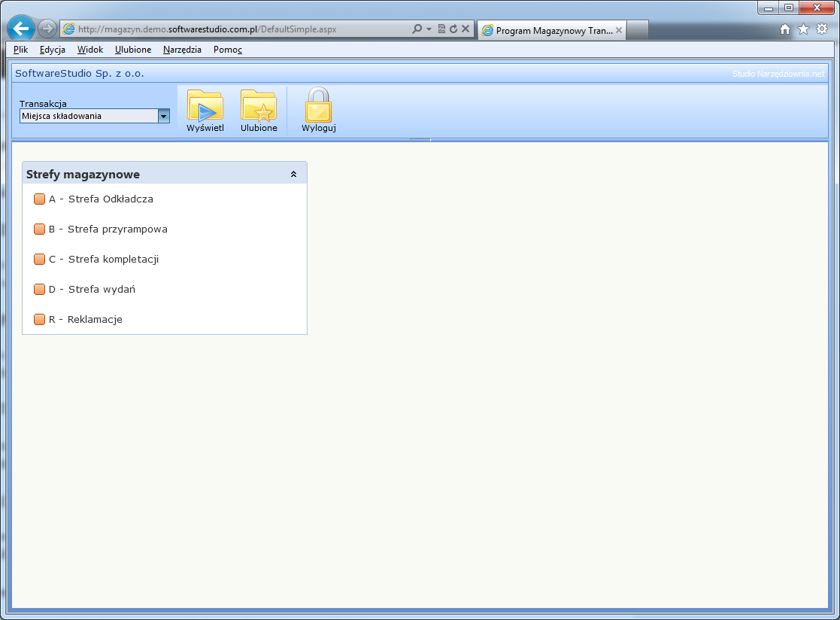Open the Transakcja dropdown arrow

[163, 116]
